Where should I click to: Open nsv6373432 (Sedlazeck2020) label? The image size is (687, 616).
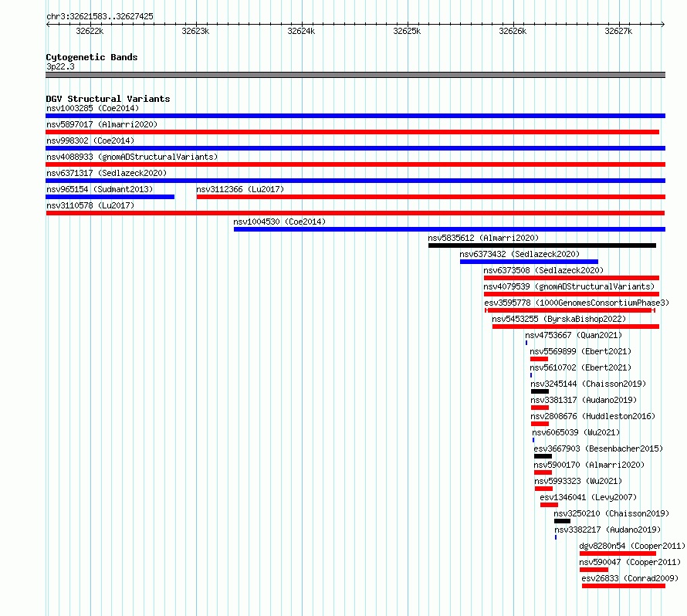coord(519,254)
